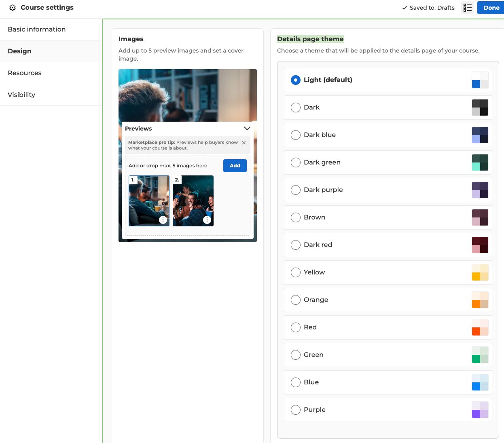
Task: Click the Orange theme color swatch
Action: click(480, 300)
